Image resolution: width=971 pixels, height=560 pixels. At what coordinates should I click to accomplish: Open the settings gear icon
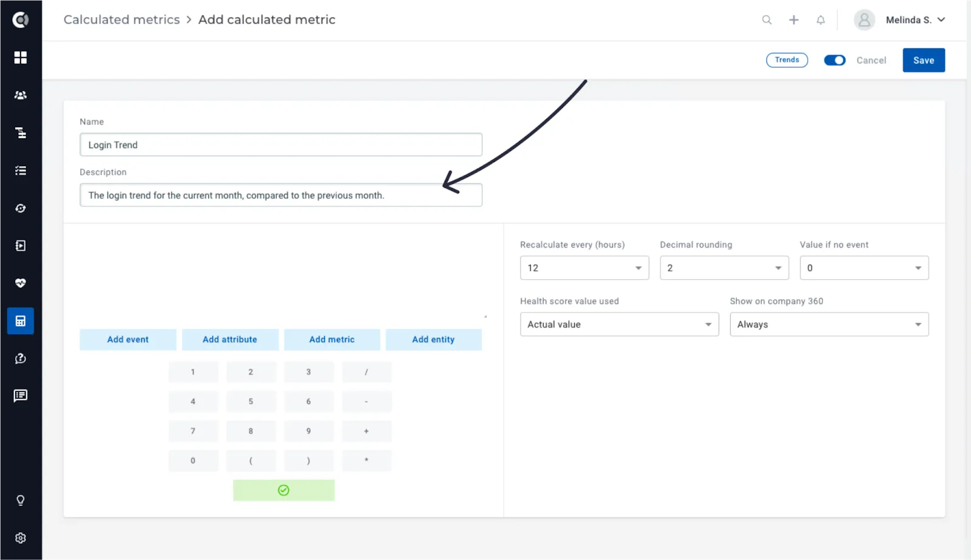pos(21,538)
